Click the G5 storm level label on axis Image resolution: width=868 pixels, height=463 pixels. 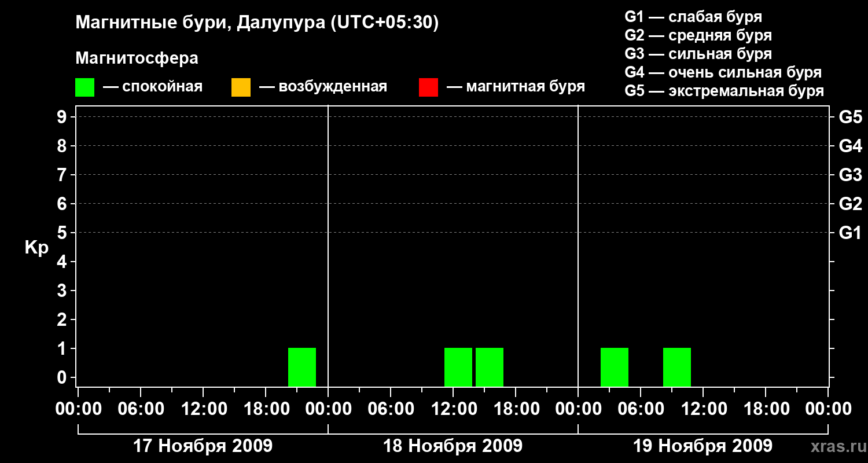tap(850, 117)
